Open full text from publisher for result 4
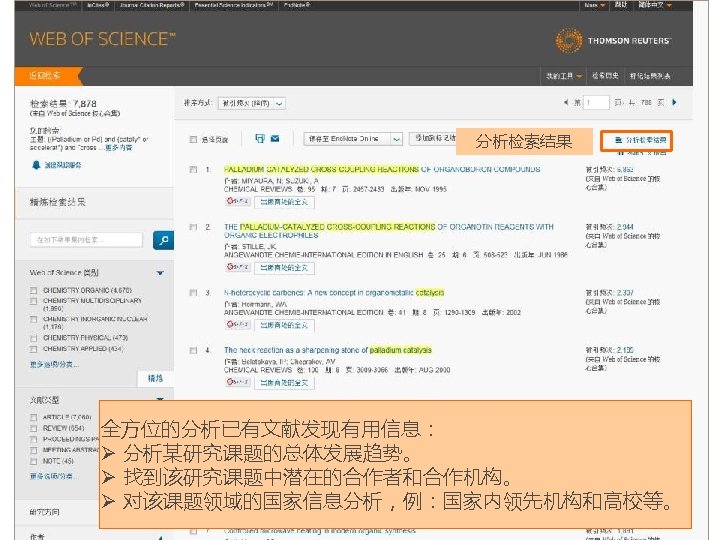The height and width of the screenshot is (540, 720). 284,382
